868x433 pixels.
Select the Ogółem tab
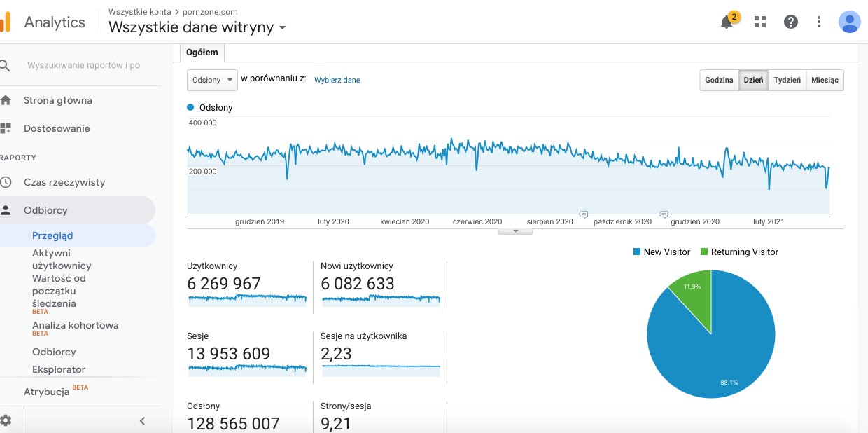[202, 53]
